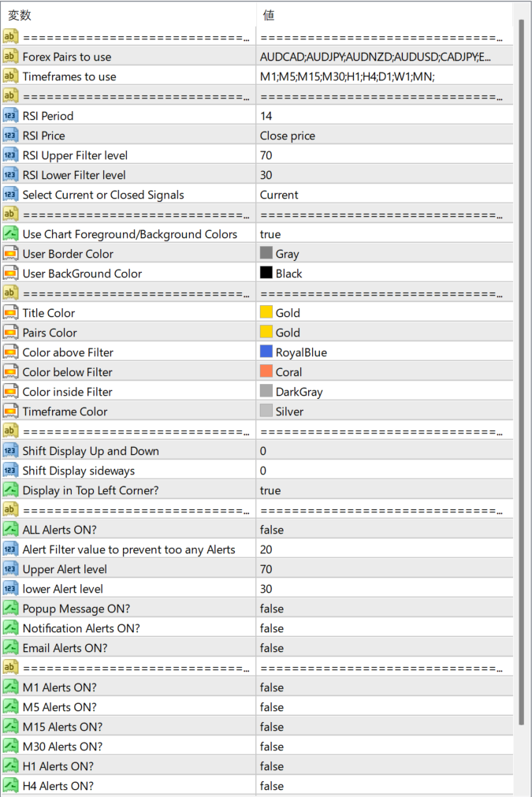The width and height of the screenshot is (532, 797).
Task: Toggle the ALL Alerts ON? false value
Action: point(385,530)
